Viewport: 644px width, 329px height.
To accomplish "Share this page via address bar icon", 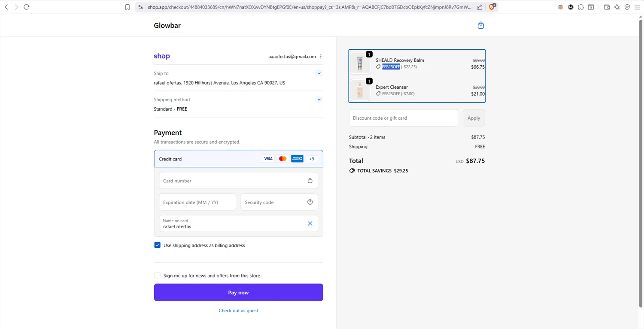I will pos(480,7).
